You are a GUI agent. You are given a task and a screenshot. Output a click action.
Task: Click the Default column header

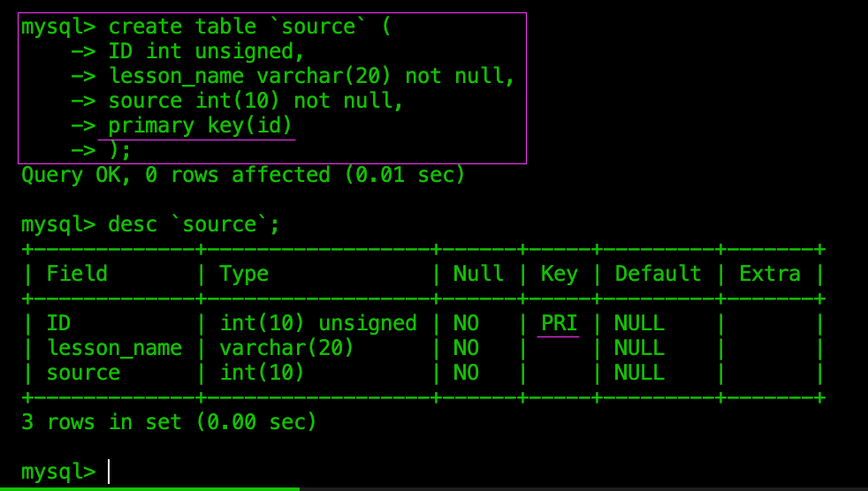click(x=658, y=274)
